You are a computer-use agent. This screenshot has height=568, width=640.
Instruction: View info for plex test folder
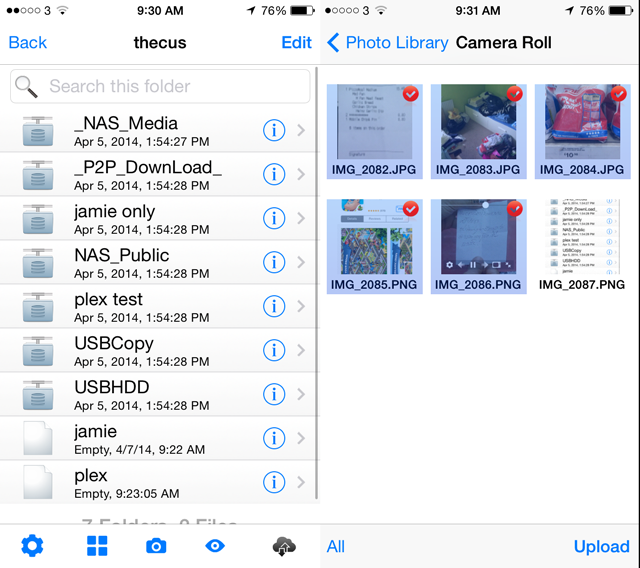[x=274, y=306]
